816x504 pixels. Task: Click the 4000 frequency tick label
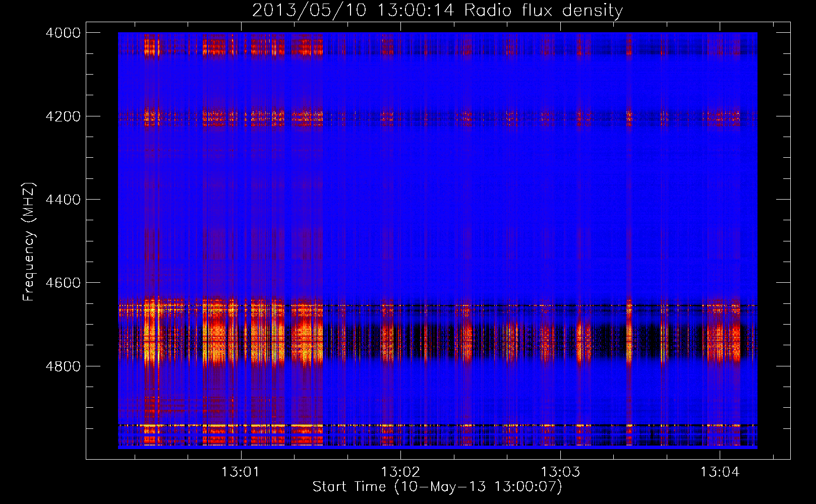pyautogui.click(x=63, y=33)
